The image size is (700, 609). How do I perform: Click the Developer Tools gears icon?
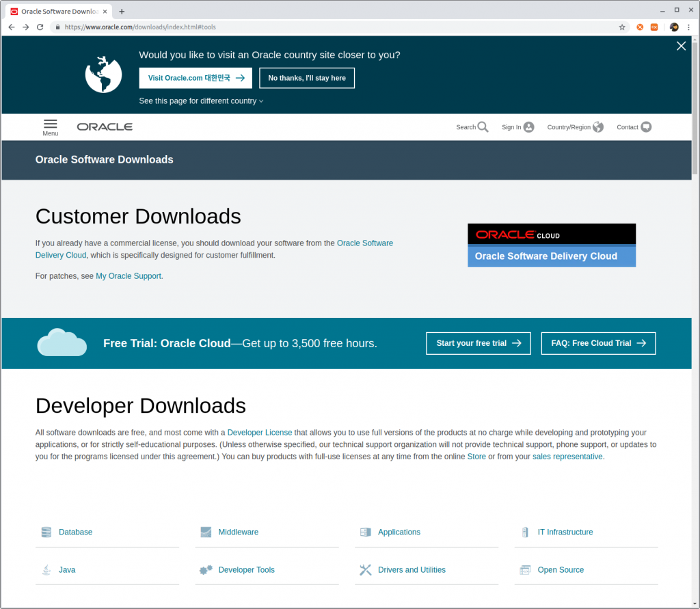click(x=206, y=570)
